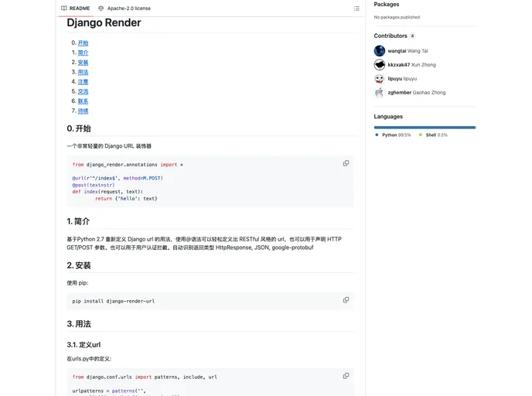Click the README book icon

(63, 9)
